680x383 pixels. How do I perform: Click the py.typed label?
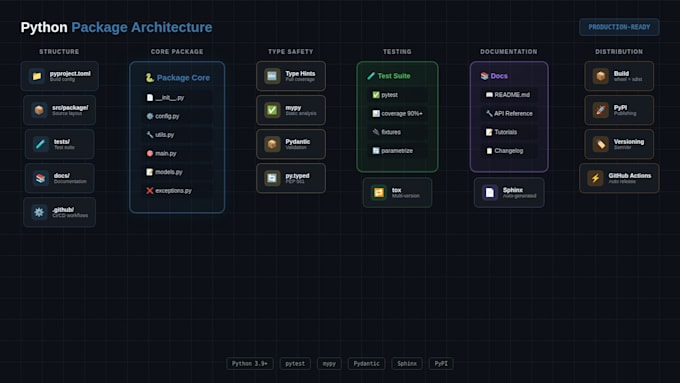[x=298, y=175]
